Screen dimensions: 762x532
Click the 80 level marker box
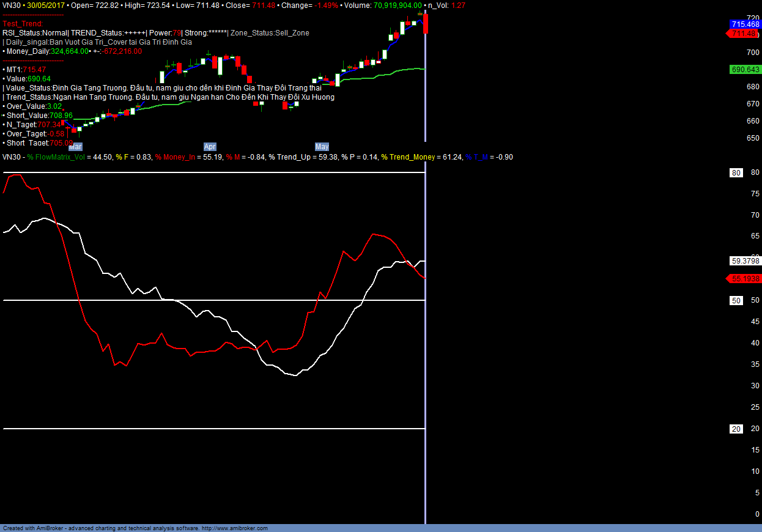click(x=736, y=173)
